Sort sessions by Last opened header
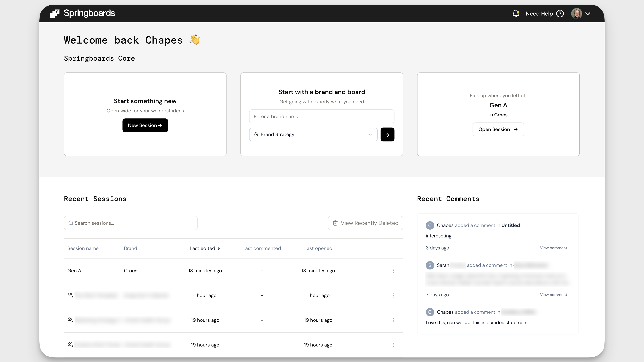This screenshot has height=362, width=644. click(318, 248)
